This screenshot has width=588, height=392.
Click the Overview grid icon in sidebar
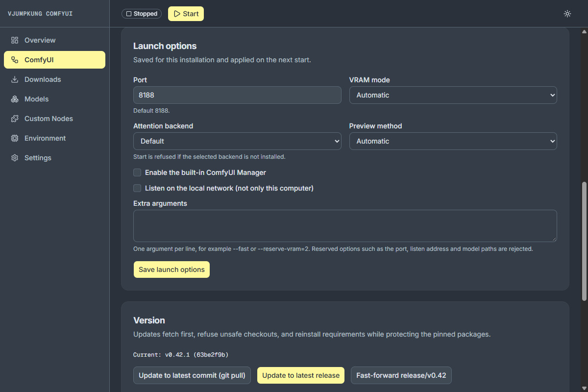click(x=15, y=40)
